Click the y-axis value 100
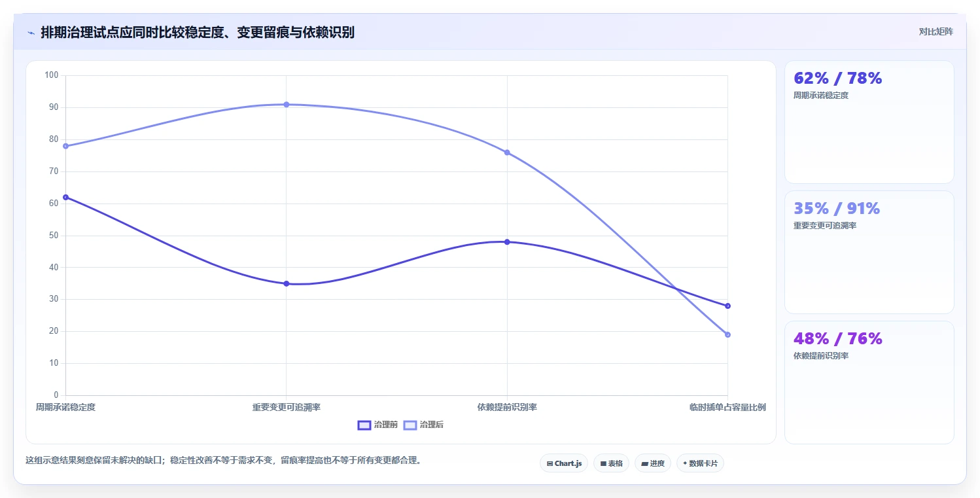 (x=52, y=75)
